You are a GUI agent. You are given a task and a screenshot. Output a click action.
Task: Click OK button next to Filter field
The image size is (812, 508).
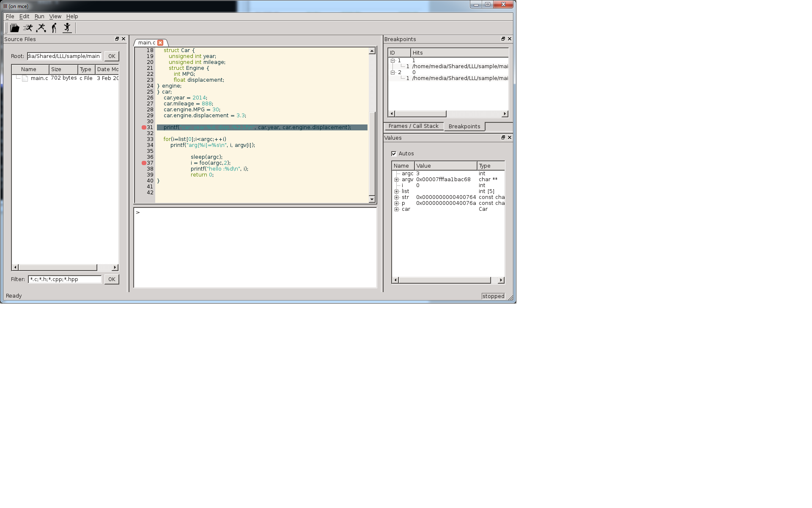tap(112, 279)
